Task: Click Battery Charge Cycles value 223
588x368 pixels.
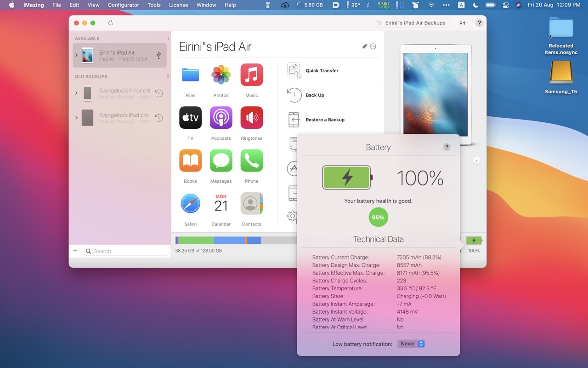Action: 401,281
